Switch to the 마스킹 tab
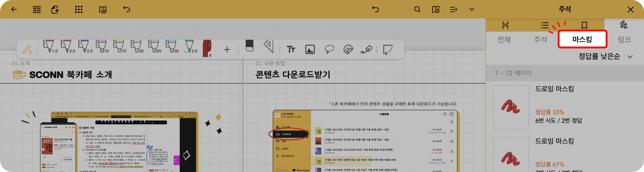The height and width of the screenshot is (172, 644). pyautogui.click(x=582, y=39)
